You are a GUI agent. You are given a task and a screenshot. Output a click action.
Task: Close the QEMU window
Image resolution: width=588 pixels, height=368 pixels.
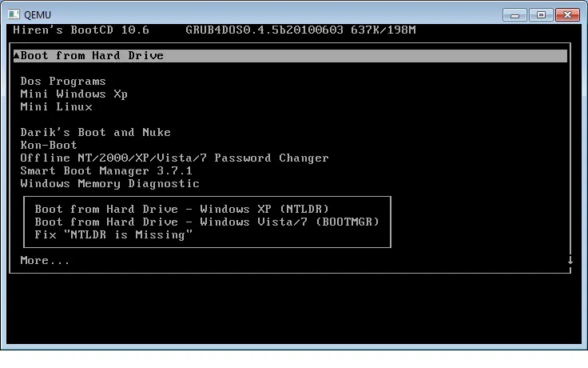point(567,14)
